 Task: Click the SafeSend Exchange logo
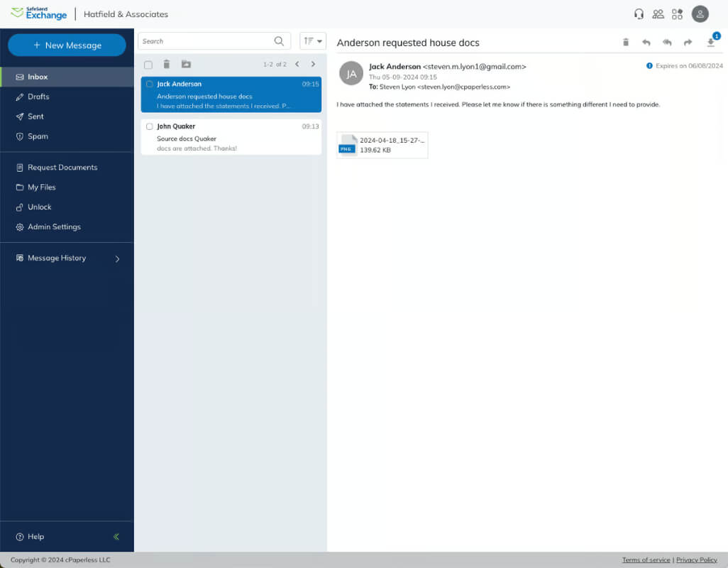39,13
